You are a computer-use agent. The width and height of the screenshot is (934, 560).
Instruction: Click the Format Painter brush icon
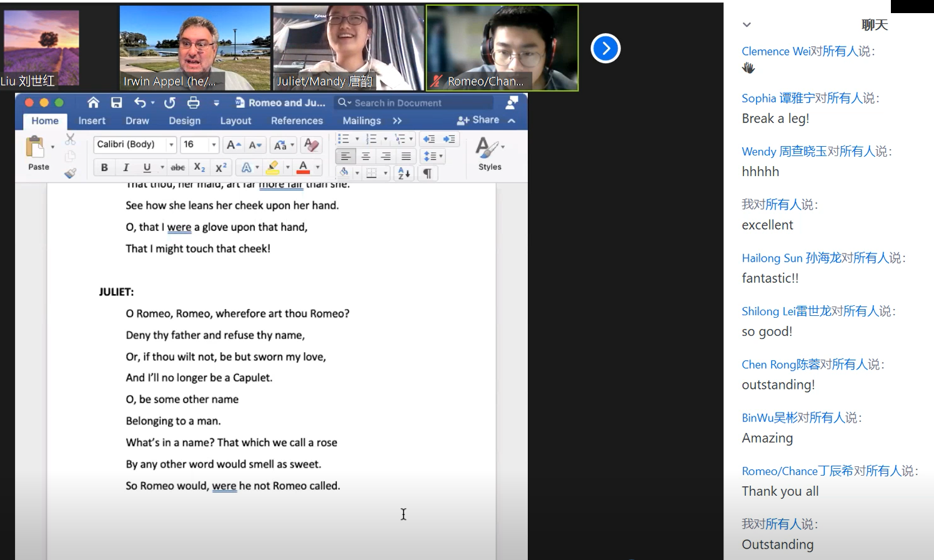(70, 174)
